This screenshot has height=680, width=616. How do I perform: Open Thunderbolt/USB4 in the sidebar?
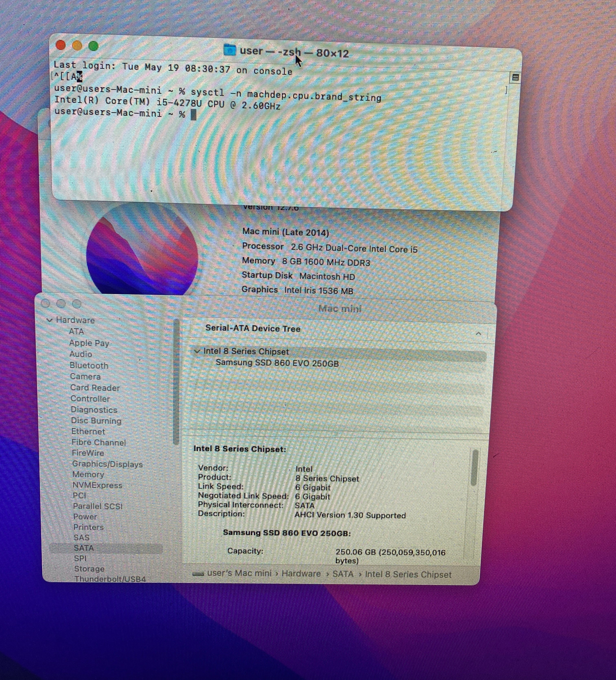(110, 579)
